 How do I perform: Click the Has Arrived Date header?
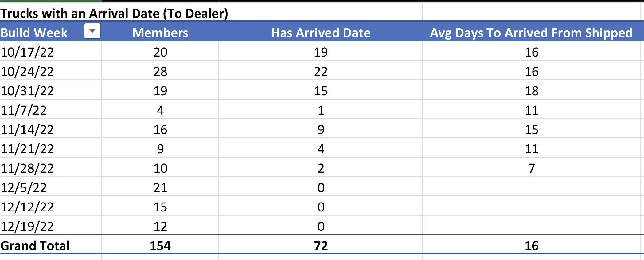point(321,33)
